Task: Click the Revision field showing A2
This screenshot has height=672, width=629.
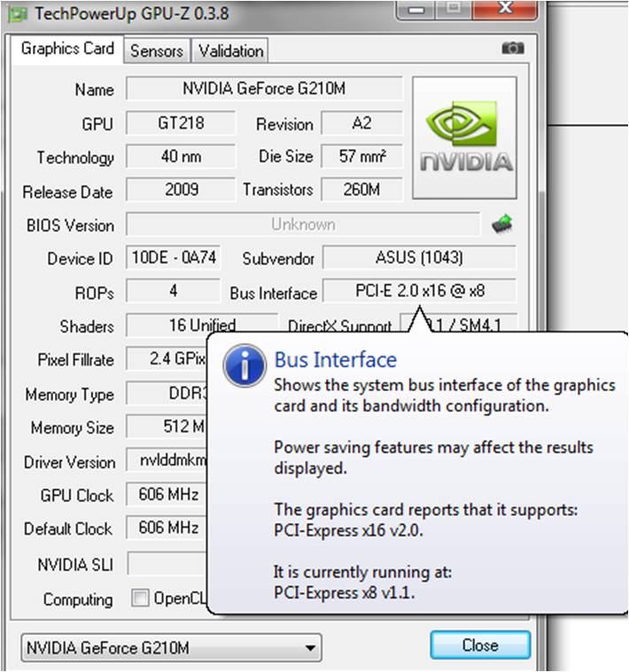Action: click(361, 123)
